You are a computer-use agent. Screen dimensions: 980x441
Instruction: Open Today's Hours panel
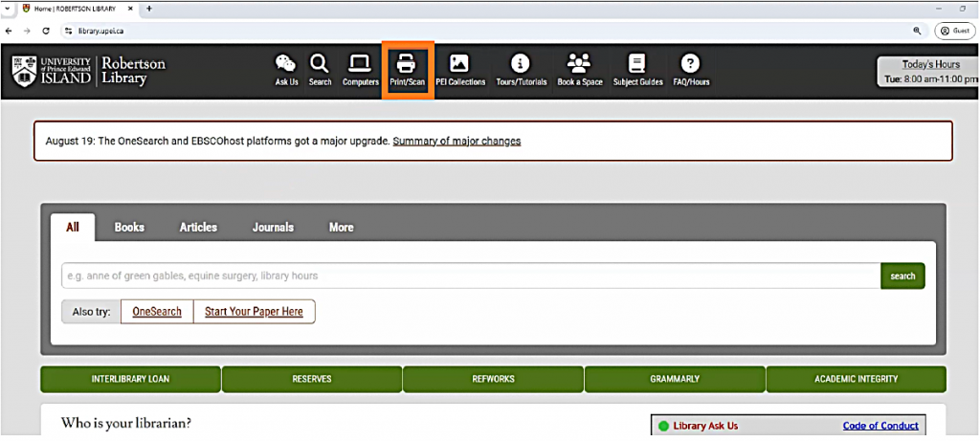click(x=929, y=72)
